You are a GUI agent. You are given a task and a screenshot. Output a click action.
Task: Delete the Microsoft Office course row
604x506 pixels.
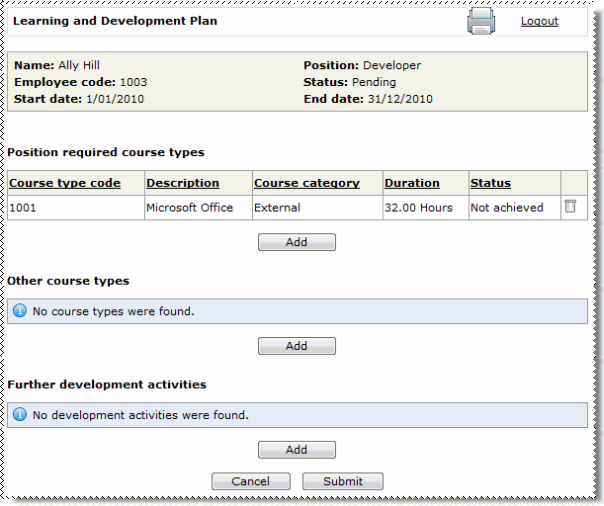570,206
